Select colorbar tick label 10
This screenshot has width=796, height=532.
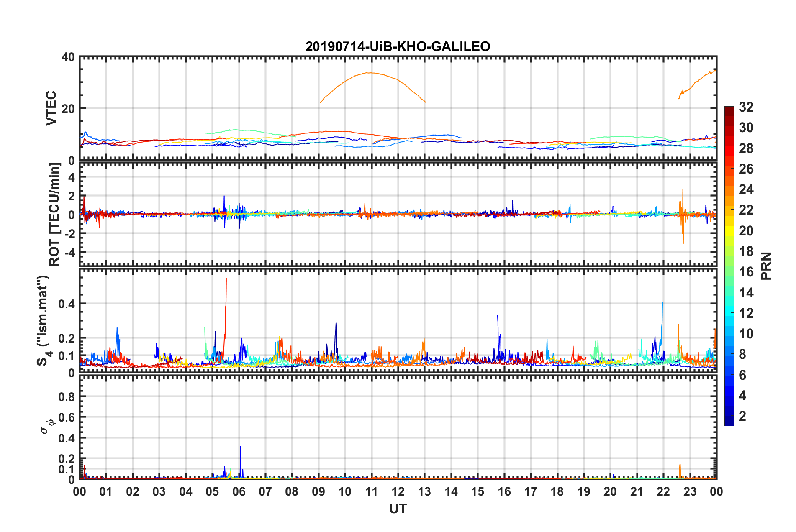(746, 334)
